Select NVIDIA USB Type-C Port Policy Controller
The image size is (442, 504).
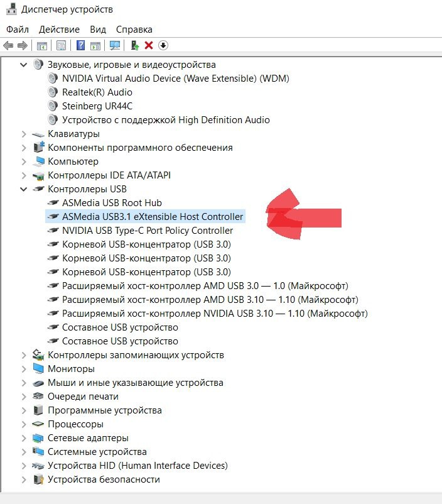pyautogui.click(x=148, y=231)
